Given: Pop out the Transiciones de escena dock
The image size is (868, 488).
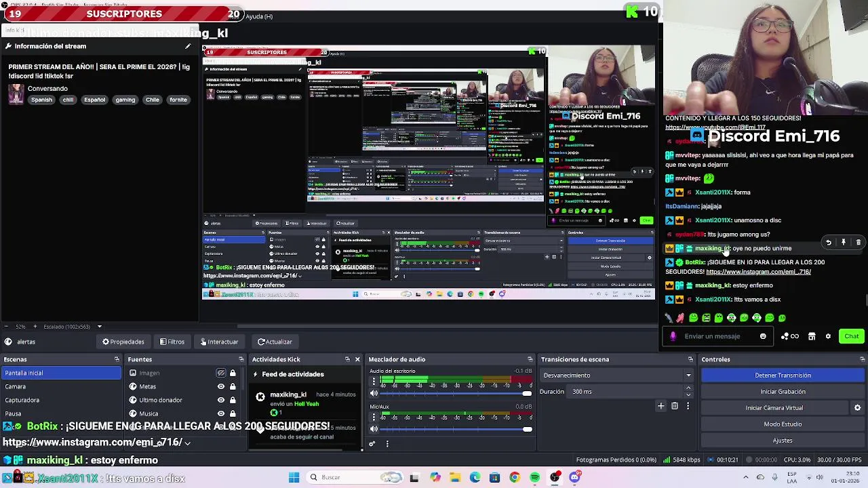Looking at the screenshot, I should point(690,359).
